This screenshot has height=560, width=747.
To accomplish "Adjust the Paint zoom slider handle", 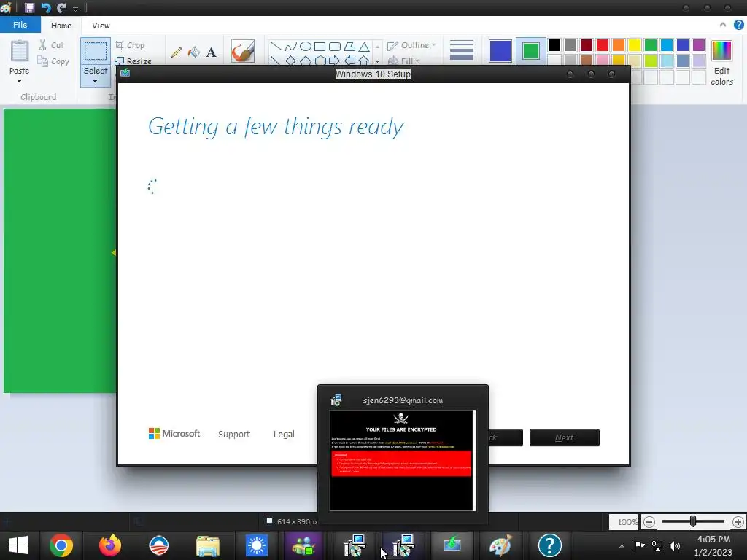I will (x=693, y=522).
